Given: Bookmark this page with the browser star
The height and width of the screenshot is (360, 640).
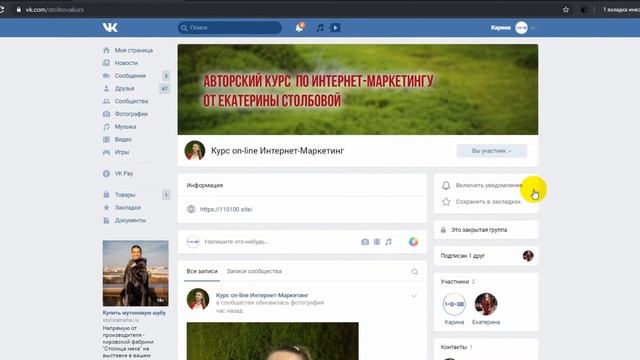Looking at the screenshot, I should coord(566,9).
